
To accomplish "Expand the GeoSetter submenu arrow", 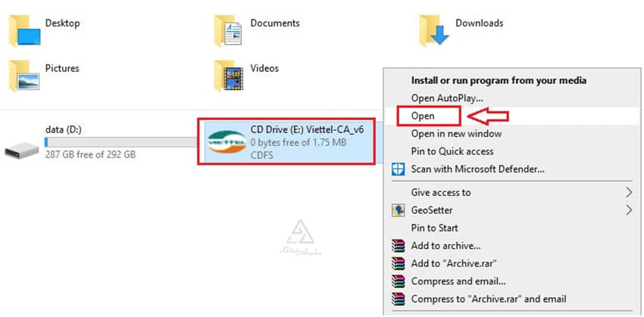I will [x=629, y=210].
